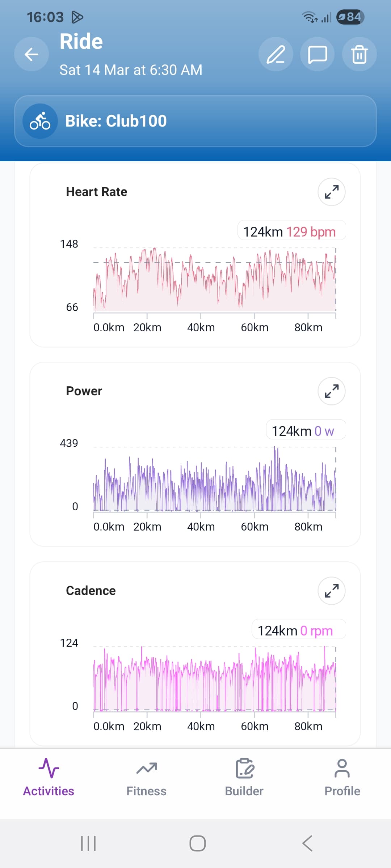Tap the back arrow button

[x=31, y=54]
